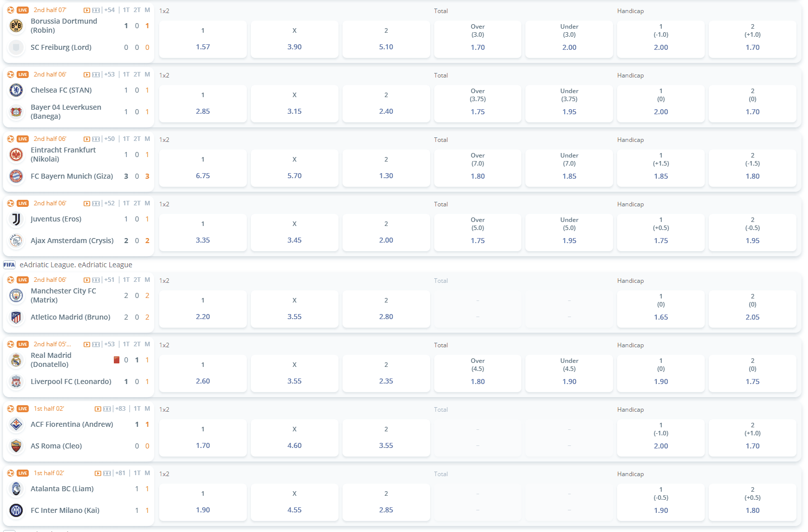Viewport: 808px width, 532px height.
Task: Click the football icon on Atalanta match row
Action: [11, 473]
